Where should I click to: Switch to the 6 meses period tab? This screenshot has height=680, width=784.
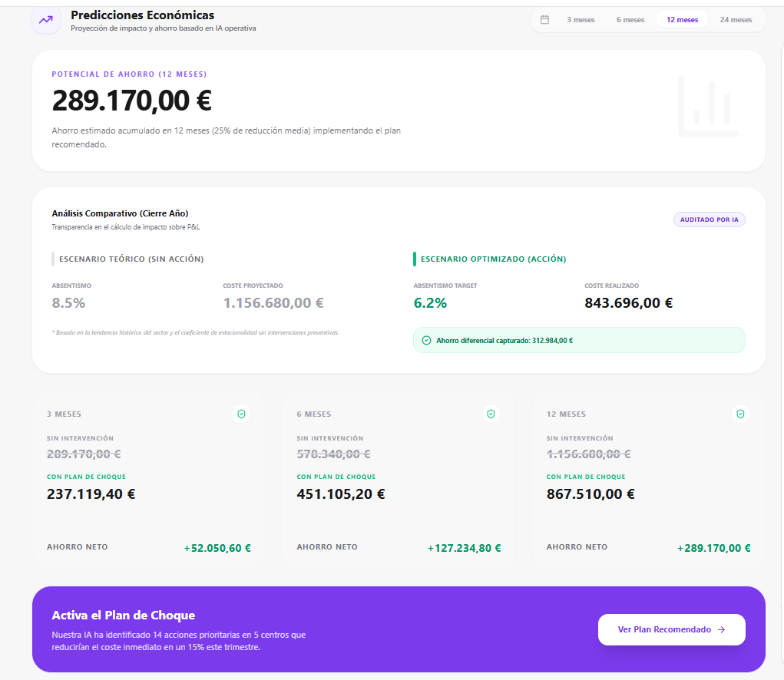coord(630,20)
